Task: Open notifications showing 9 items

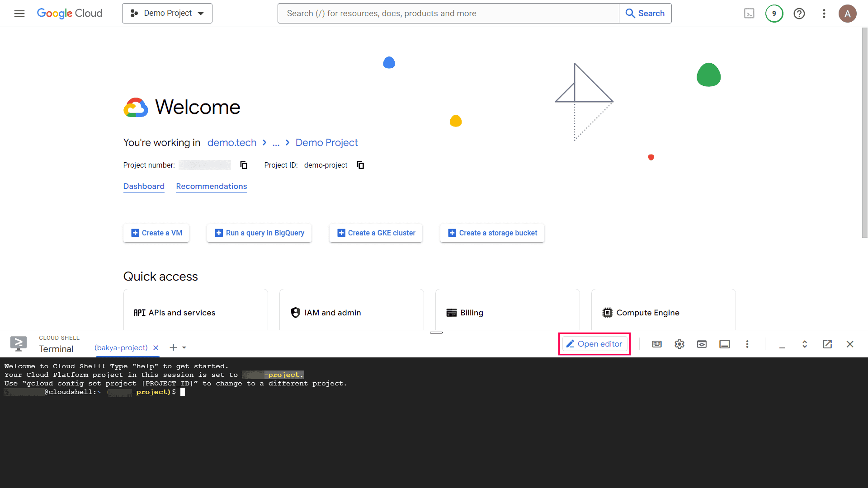Action: click(x=774, y=14)
